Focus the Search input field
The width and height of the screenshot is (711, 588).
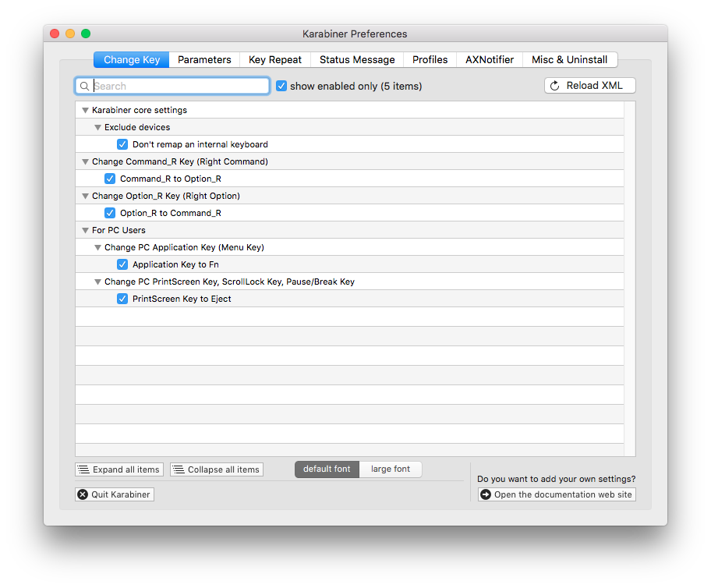point(172,87)
